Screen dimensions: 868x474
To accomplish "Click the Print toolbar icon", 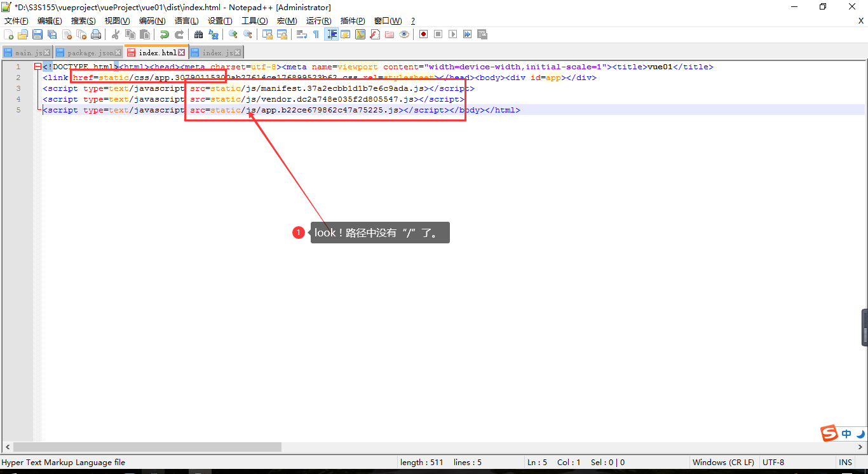I will [x=96, y=34].
